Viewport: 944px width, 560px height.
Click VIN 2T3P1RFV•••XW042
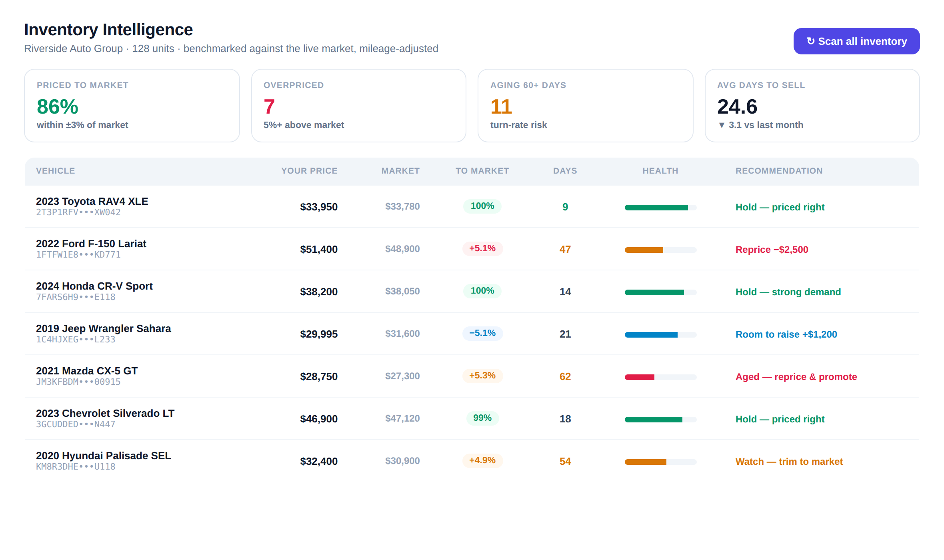tap(78, 212)
